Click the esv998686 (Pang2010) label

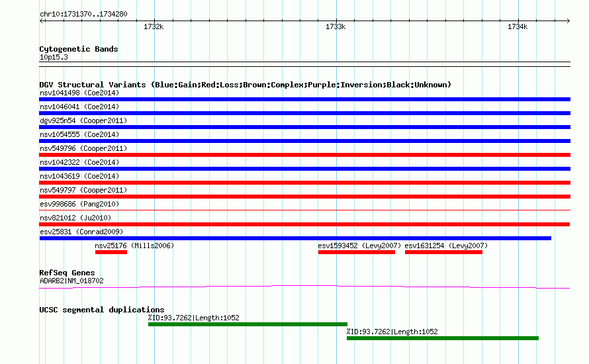(x=79, y=204)
